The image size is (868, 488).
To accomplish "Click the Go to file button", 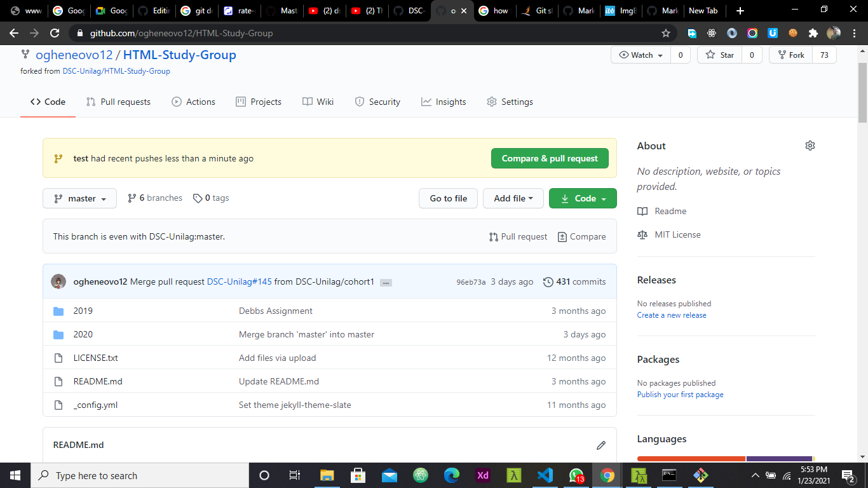I will coord(448,198).
